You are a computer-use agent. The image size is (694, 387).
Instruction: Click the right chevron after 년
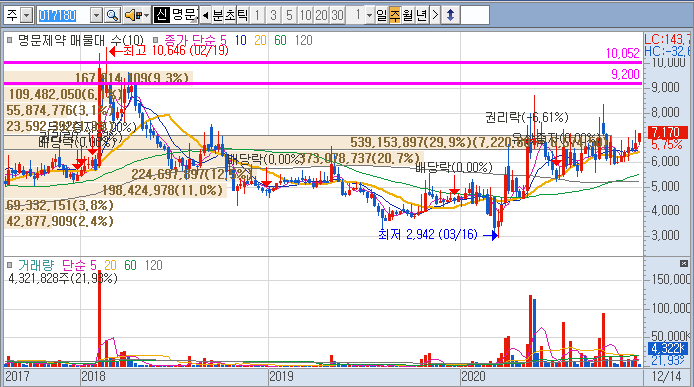tap(435, 15)
